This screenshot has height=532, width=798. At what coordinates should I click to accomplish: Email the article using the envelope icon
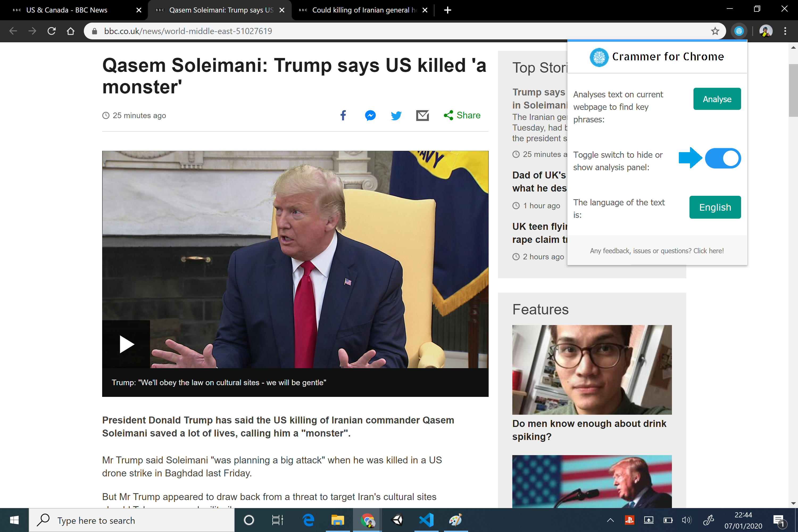pos(422,115)
